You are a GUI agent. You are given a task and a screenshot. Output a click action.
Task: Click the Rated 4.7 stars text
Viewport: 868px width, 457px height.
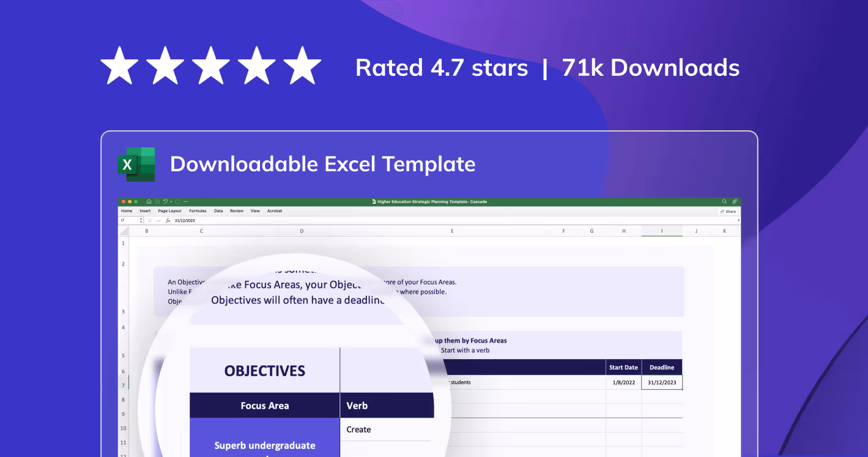[x=442, y=67]
